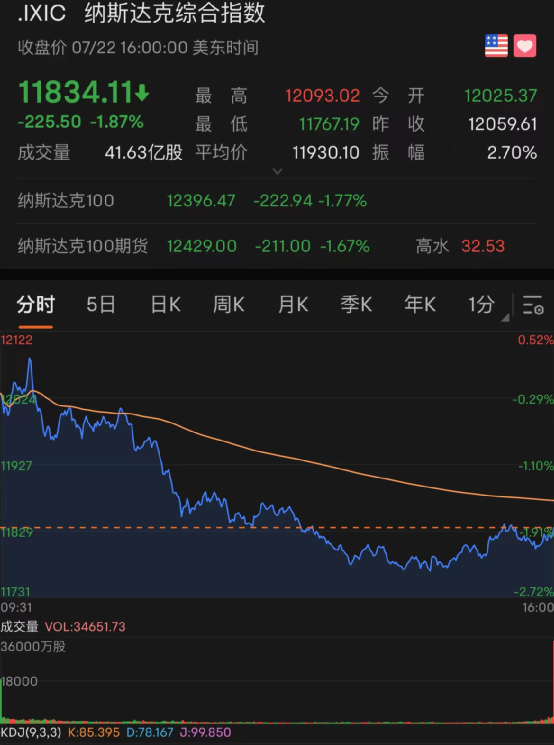
Task: Open the 月K chart tab
Action: click(293, 305)
